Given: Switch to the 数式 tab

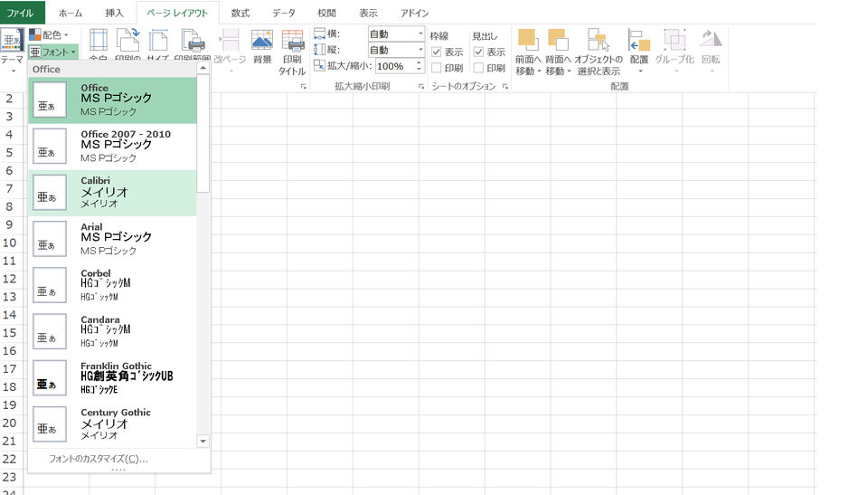Looking at the screenshot, I should point(241,13).
